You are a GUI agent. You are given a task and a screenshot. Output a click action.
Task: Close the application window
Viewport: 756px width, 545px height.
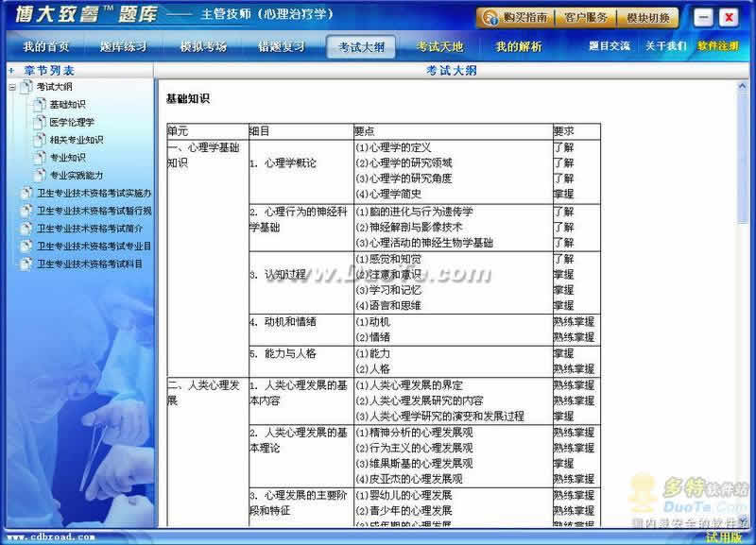pyautogui.click(x=729, y=18)
